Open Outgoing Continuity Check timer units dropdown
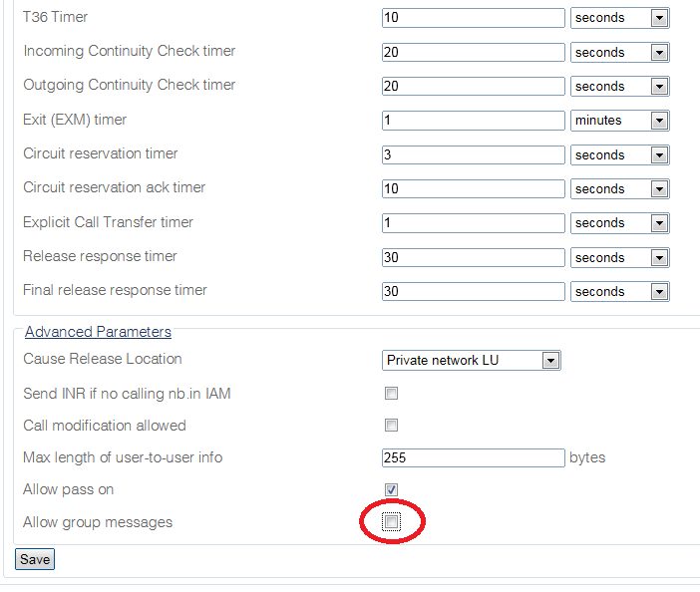 (619, 87)
